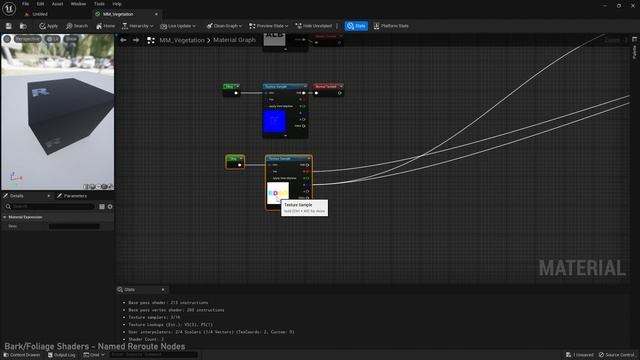Open Search in the material toolbar
Viewport: 640px width, 360px height.
77,26
